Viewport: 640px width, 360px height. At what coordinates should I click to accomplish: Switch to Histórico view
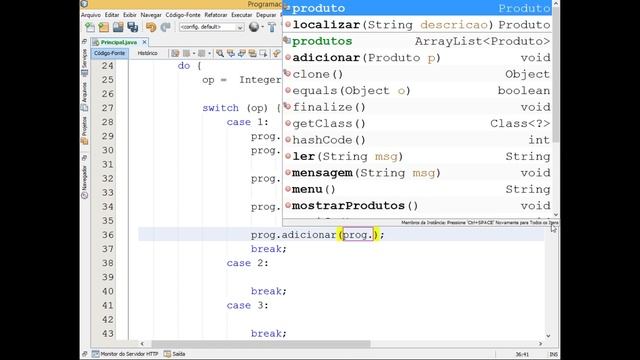pyautogui.click(x=147, y=53)
